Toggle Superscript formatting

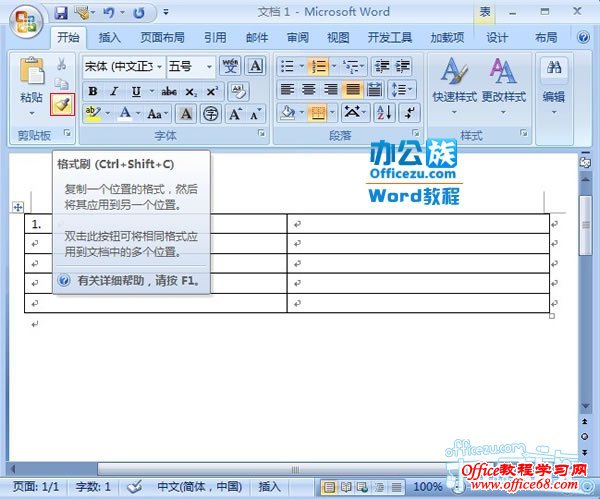coord(212,91)
